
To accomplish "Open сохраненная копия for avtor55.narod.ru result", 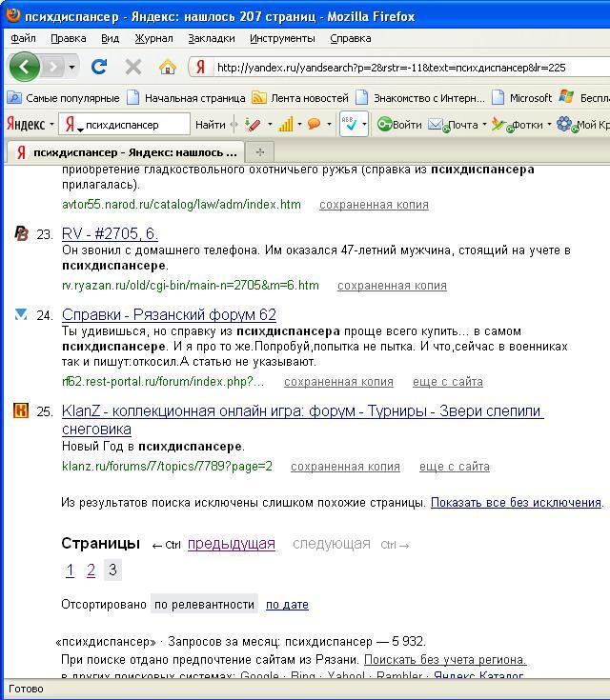I will (x=374, y=205).
